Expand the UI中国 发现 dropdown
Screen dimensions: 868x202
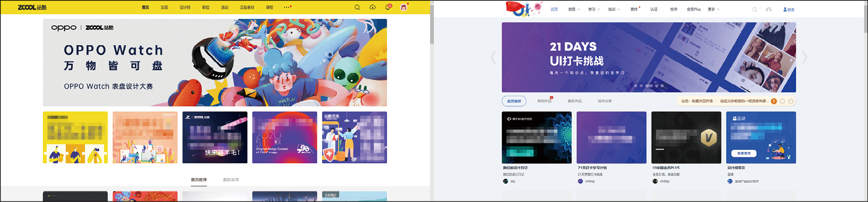point(574,9)
